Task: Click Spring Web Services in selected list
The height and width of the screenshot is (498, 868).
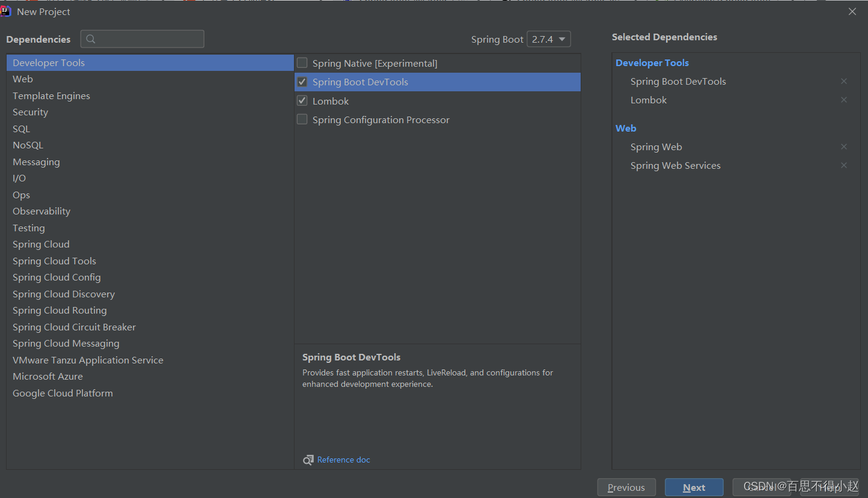Action: 675,165
